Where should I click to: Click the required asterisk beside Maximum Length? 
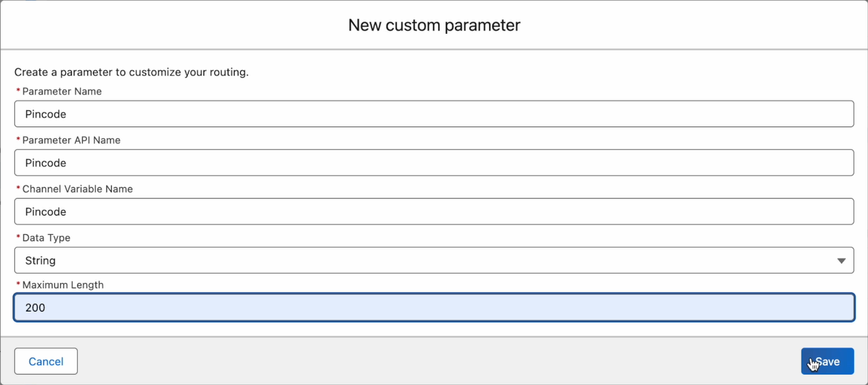18,285
